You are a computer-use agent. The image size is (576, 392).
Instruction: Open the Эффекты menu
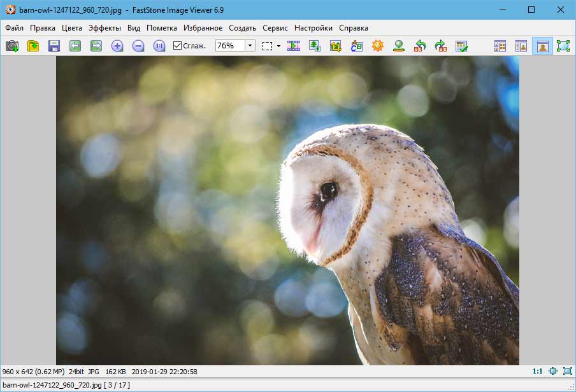(x=104, y=28)
